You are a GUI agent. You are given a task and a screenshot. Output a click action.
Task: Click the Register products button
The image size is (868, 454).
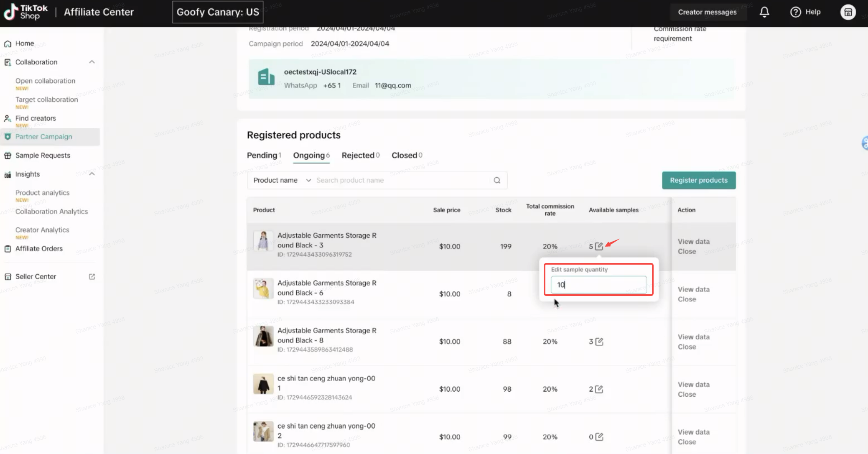(698, 180)
